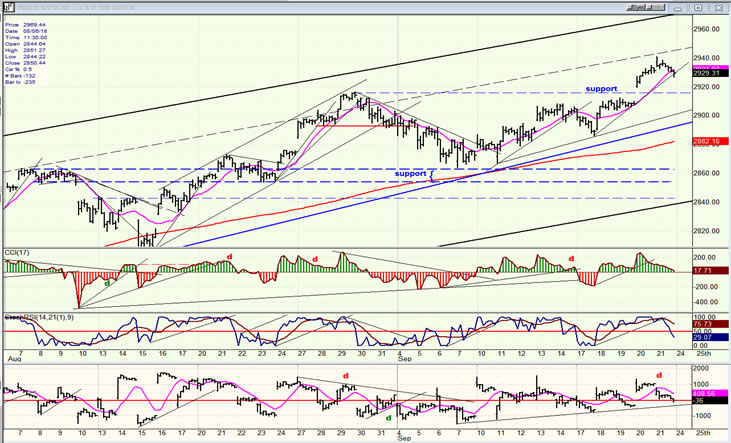Select the Open 2844.64 readout line
The image size is (731, 443).
point(26,44)
